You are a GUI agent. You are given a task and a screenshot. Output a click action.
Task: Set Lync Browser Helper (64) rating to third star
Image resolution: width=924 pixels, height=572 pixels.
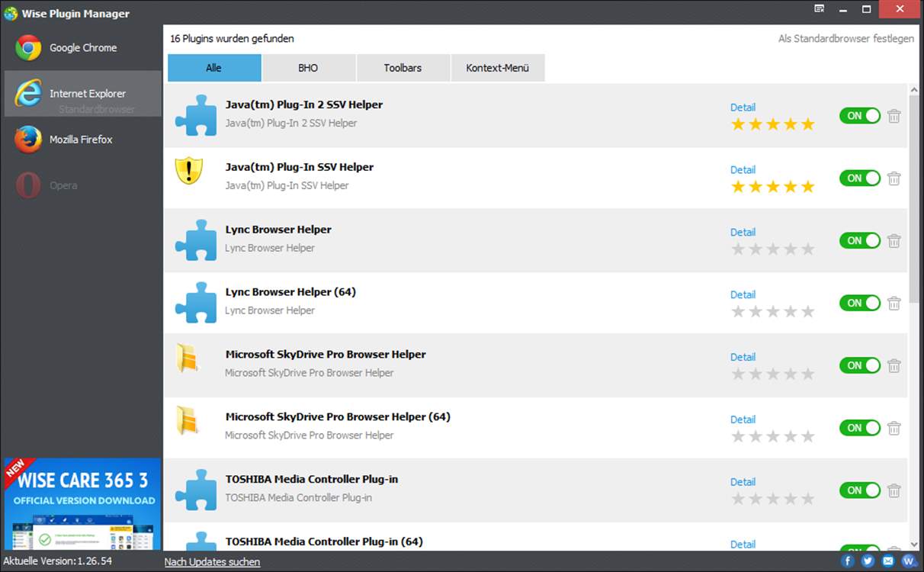click(x=773, y=312)
